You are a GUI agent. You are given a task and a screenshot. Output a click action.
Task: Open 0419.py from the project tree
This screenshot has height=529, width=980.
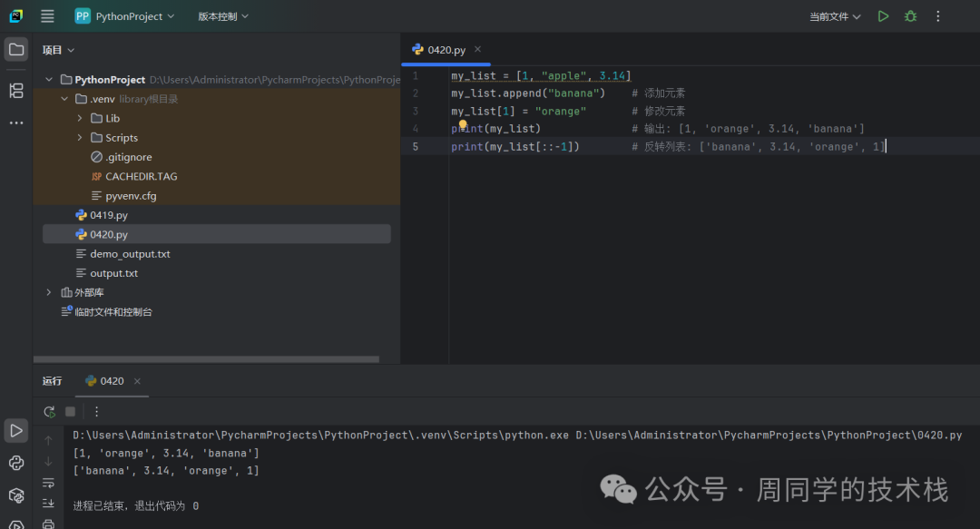(108, 215)
